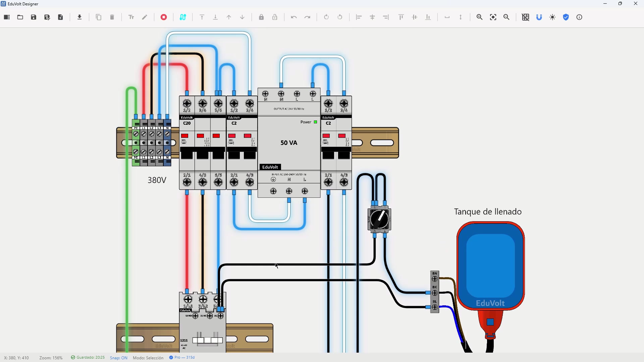Viewport: 644px width, 362px height.
Task: Select the 50 VA power supply component
Action: tap(289, 143)
